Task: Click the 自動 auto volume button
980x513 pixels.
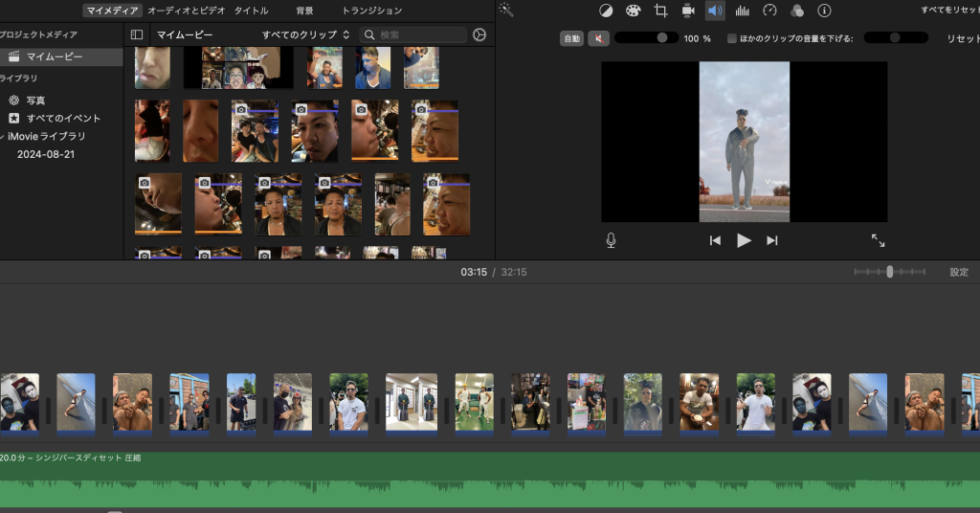Action: [x=571, y=38]
